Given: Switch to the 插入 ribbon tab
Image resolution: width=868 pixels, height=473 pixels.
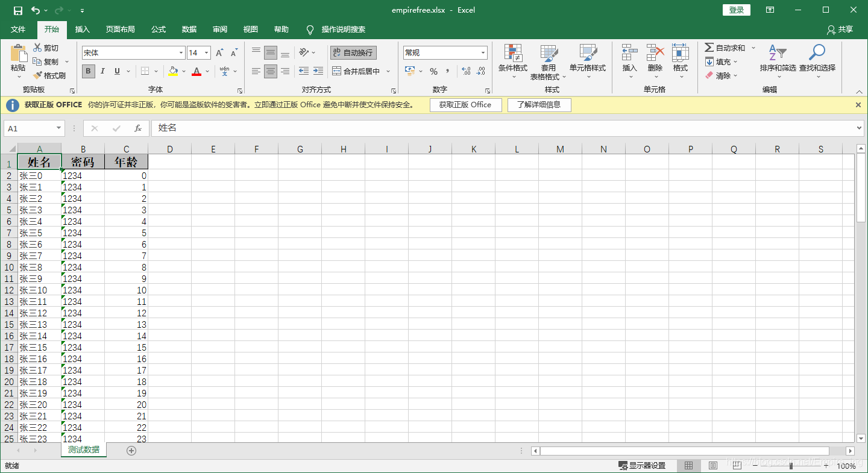Looking at the screenshot, I should click(x=81, y=29).
